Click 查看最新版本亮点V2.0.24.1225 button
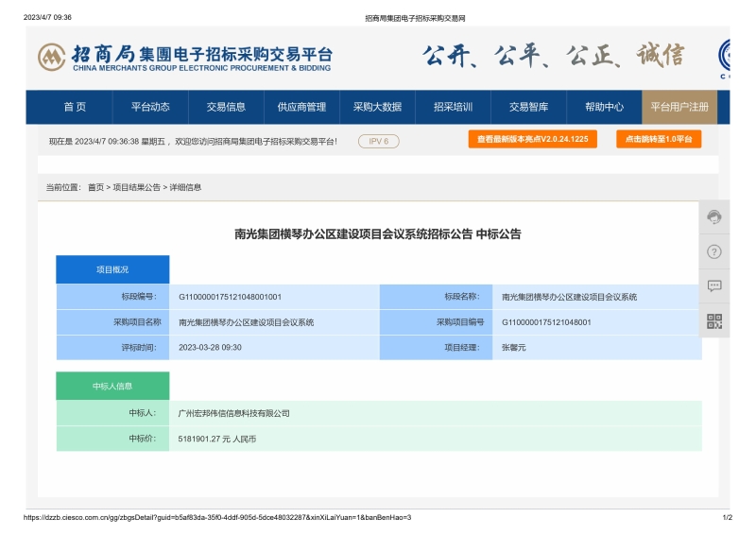Image resolution: width=756 pixels, height=535 pixels. click(532, 139)
